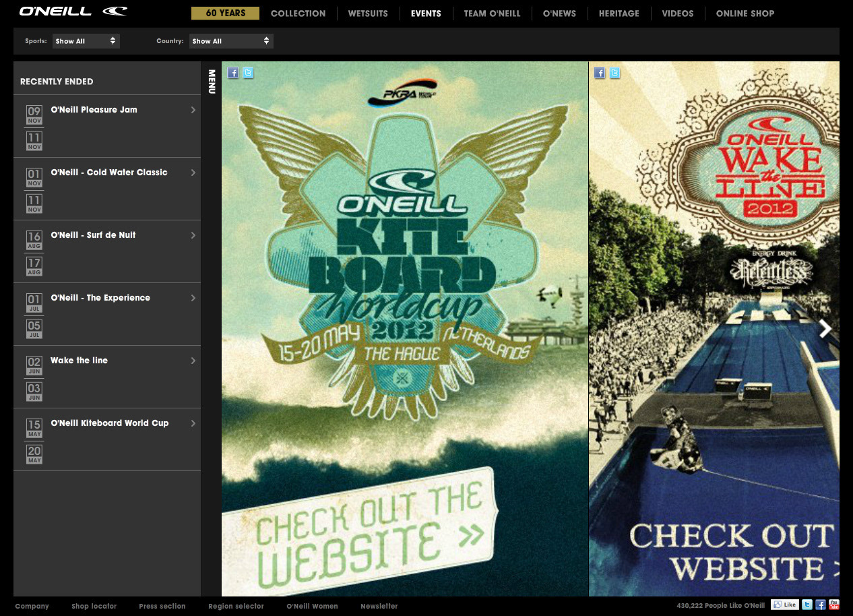
Task: Go to next event with right arrow
Action: point(825,328)
